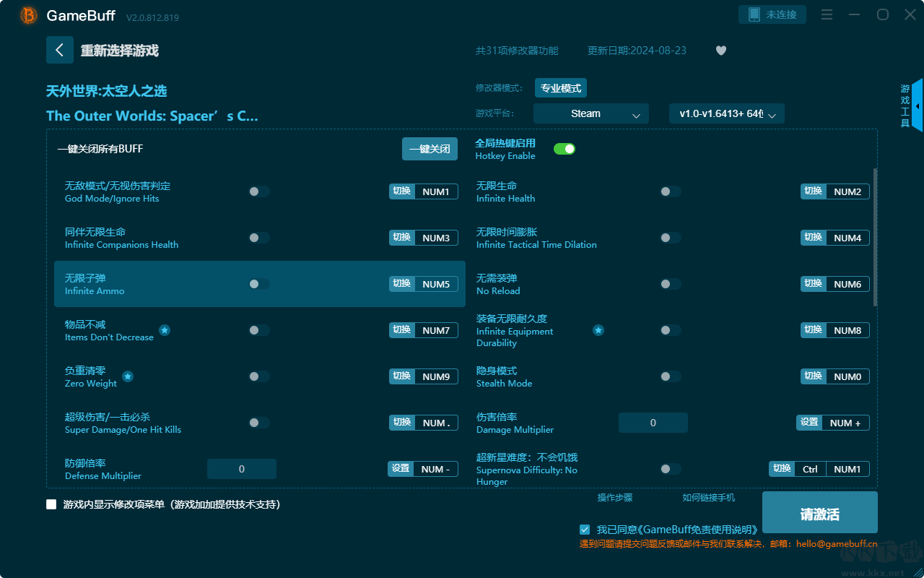Screen dimensions: 924x578
Task: Click the Defense Multiplier value field
Action: point(242,469)
